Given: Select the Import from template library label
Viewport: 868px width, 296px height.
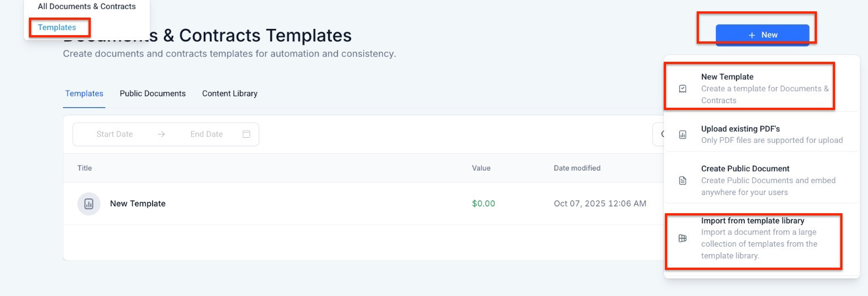Looking at the screenshot, I should point(752,221).
